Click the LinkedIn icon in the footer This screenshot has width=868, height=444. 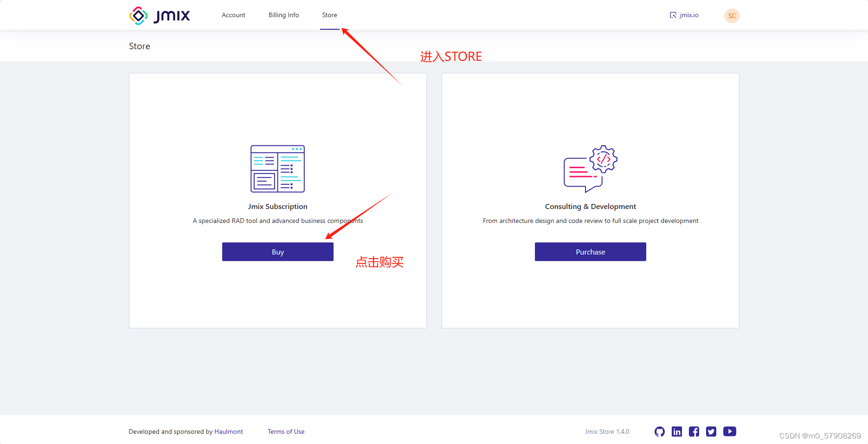[x=677, y=431]
